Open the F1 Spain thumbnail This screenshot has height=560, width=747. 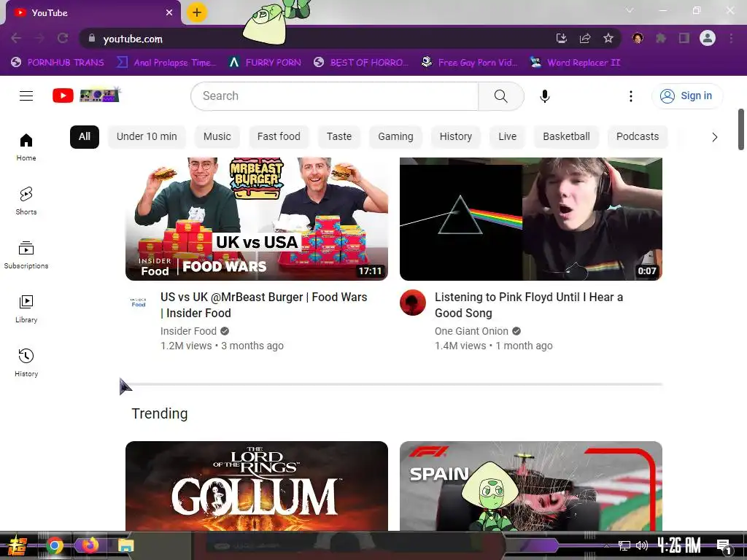click(x=531, y=486)
